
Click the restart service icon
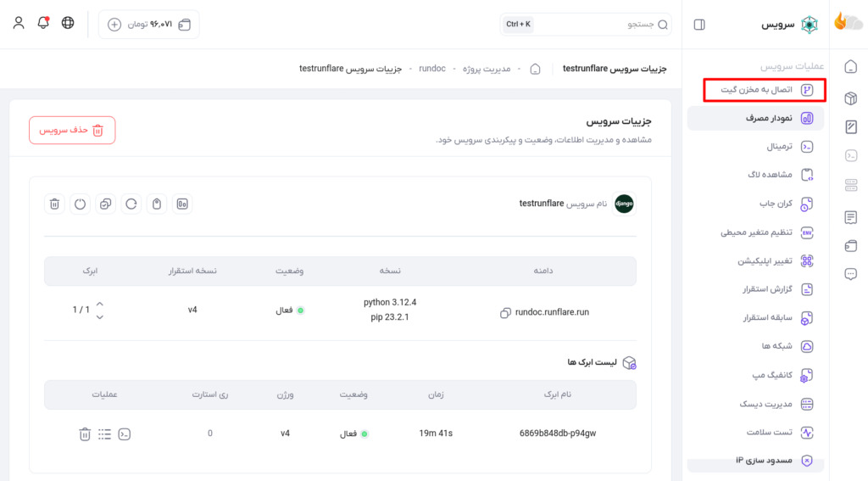tap(131, 204)
